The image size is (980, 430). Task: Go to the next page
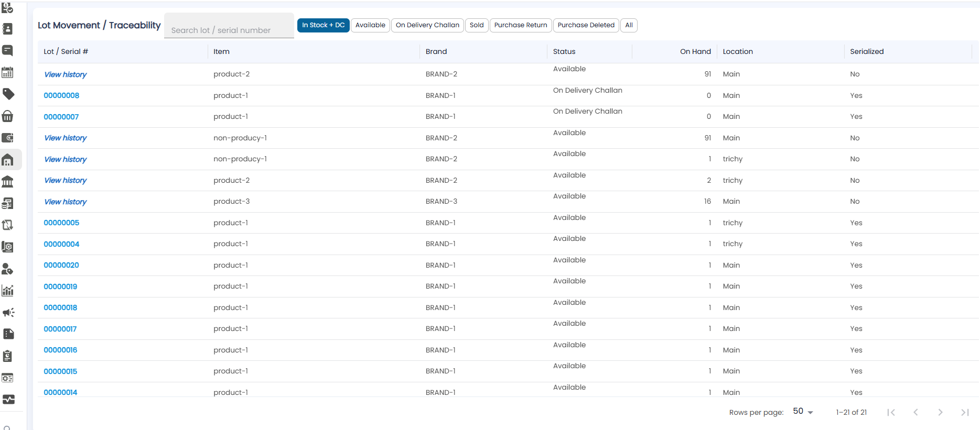click(x=940, y=412)
